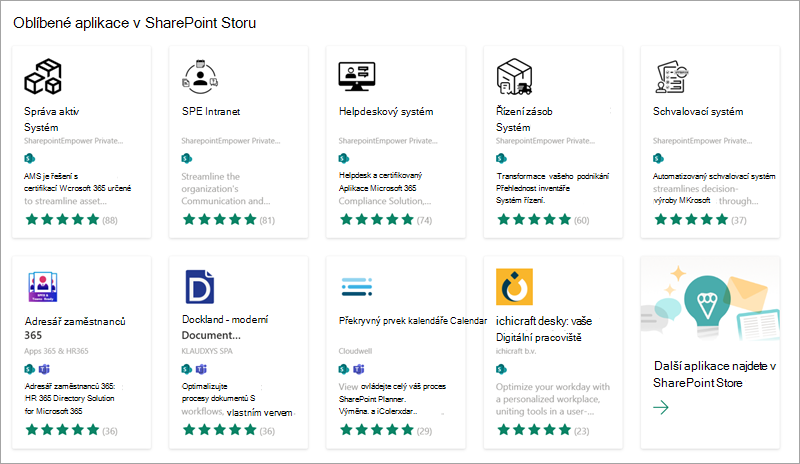Open the Řízení zásob Systém title

(524, 119)
